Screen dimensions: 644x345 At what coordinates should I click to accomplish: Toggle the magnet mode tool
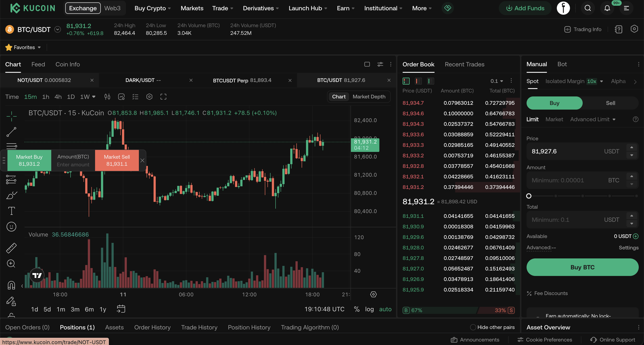tap(11, 285)
